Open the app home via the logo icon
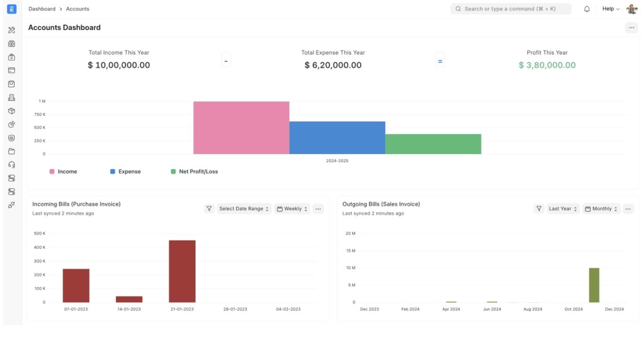 coord(11,8)
